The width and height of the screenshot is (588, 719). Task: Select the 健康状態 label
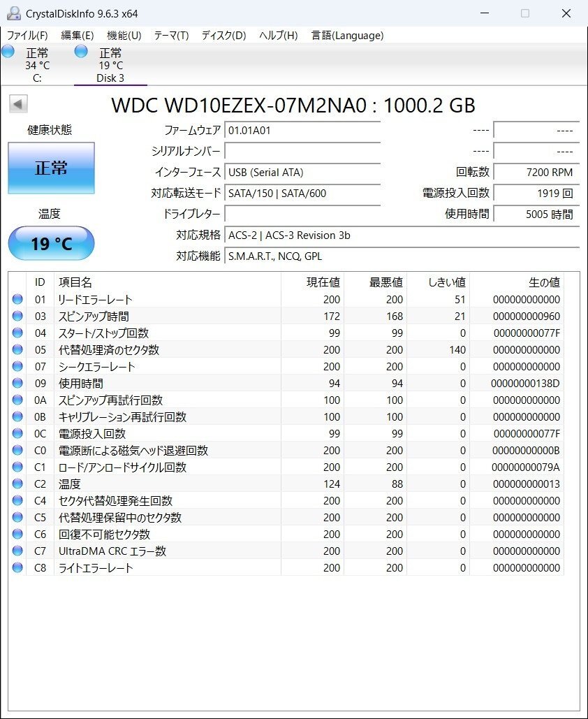tap(50, 130)
